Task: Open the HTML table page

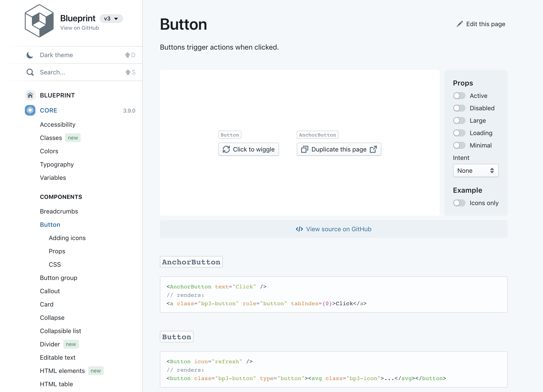Action: pos(56,384)
